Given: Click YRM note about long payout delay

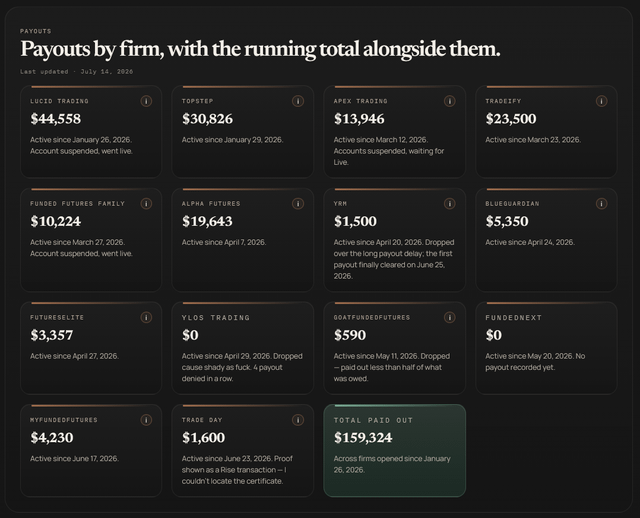Looking at the screenshot, I should coord(394,259).
